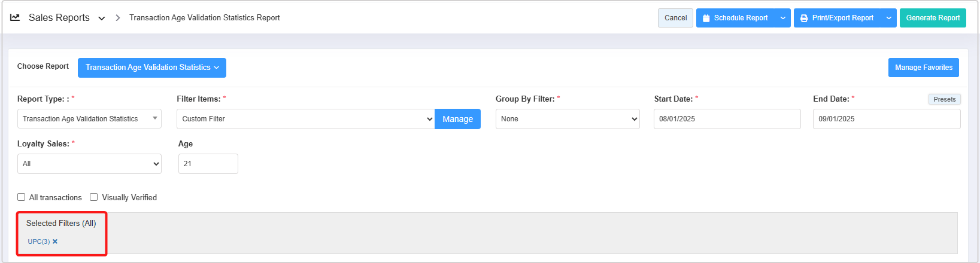Click the Manage filter button
Screen dimensions: 980x263
[x=457, y=119]
